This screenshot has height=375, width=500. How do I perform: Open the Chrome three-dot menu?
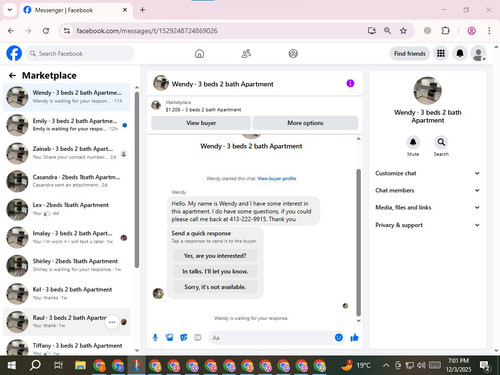pos(489,31)
